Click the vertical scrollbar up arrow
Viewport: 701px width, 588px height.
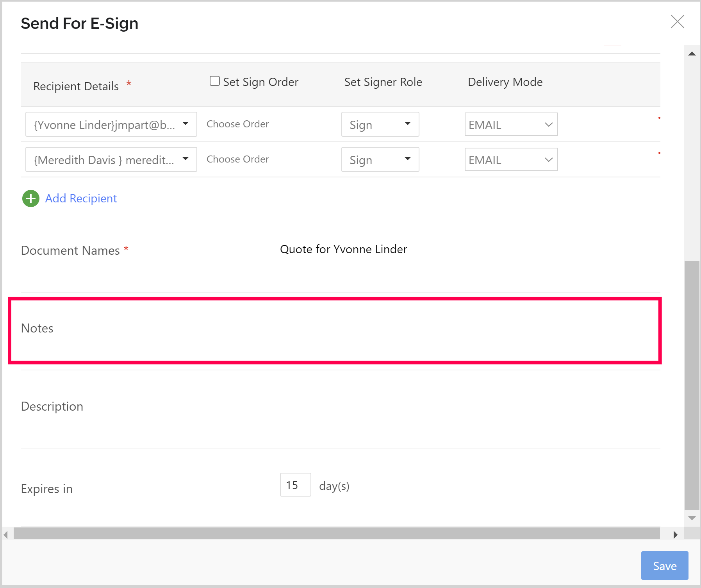point(692,54)
